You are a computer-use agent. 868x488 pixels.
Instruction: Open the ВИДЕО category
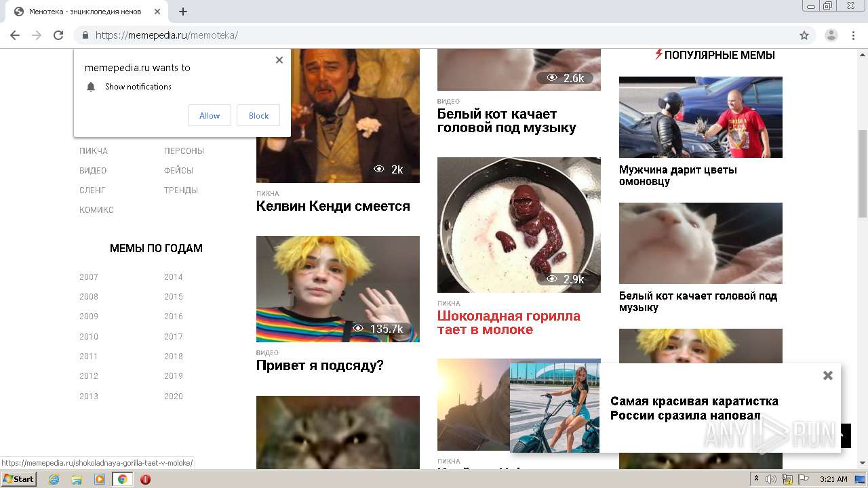[93, 171]
